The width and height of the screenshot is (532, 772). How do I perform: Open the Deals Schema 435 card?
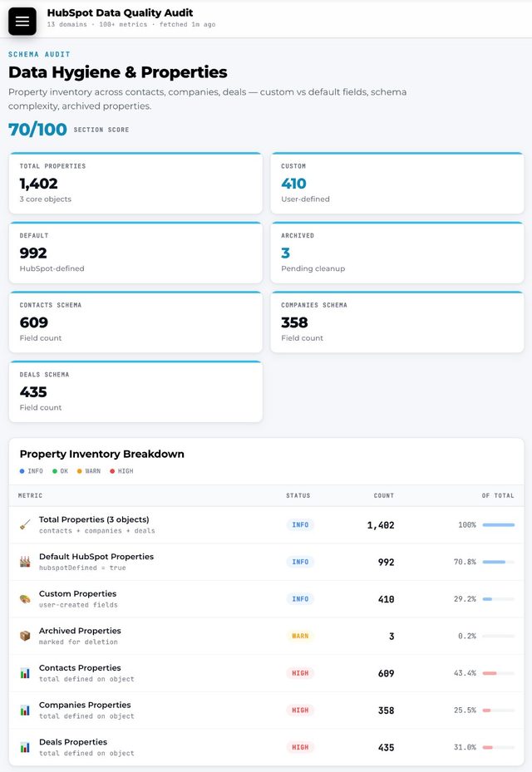pyautogui.click(x=135, y=391)
